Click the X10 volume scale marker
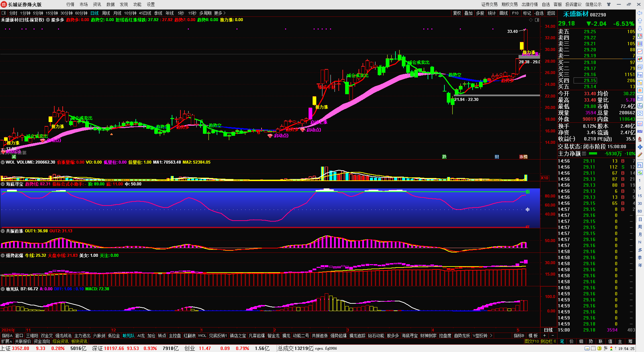Image resolution: width=644 pixels, height=352 pixels. pos(545,178)
